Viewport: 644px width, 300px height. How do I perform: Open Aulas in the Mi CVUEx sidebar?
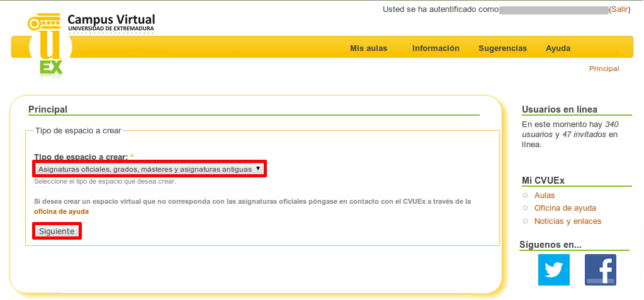click(545, 196)
